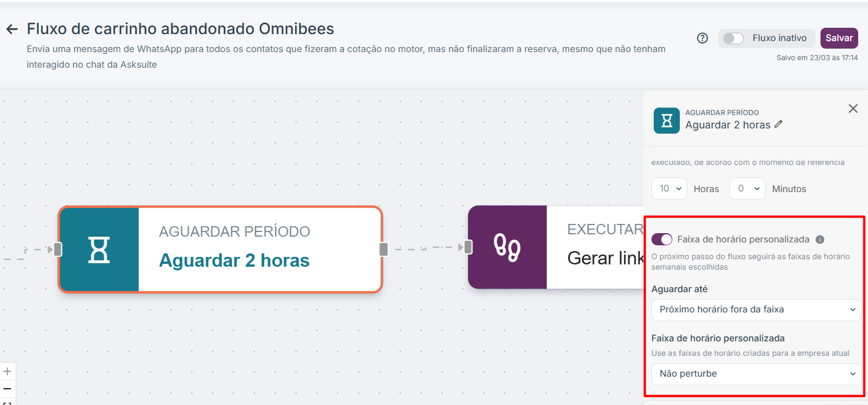This screenshot has height=405, width=868.
Task: Open the Não perturbe time range dropdown
Action: [x=756, y=374]
